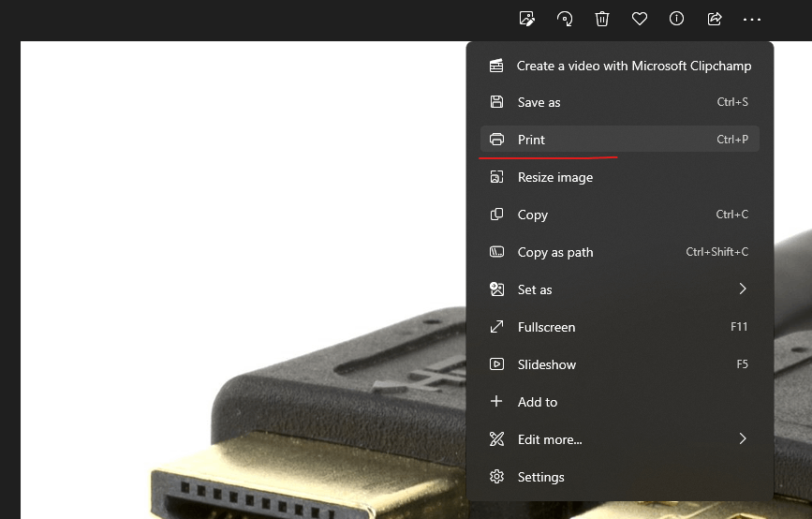
Task: Expand the Set as chevron arrow
Action: (x=743, y=289)
